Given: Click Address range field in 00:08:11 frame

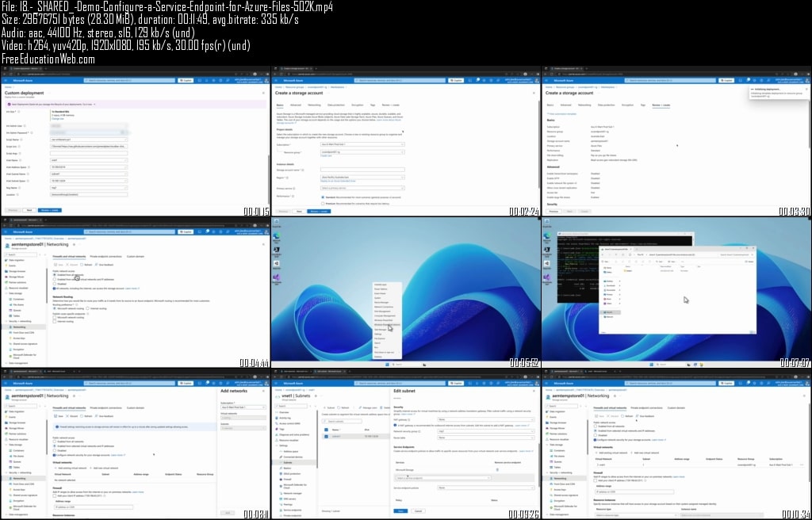Looking at the screenshot, I should 94,507.
